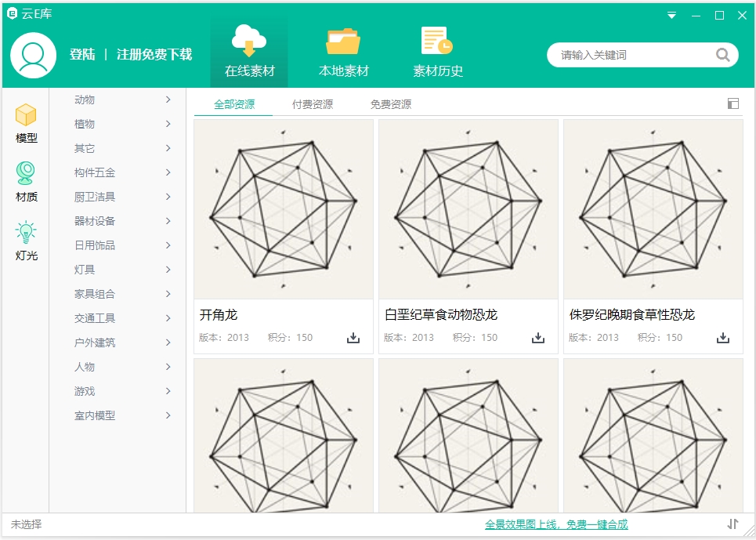The image size is (756, 540).
Task: Select the 游戏 category
Action: tap(118, 391)
